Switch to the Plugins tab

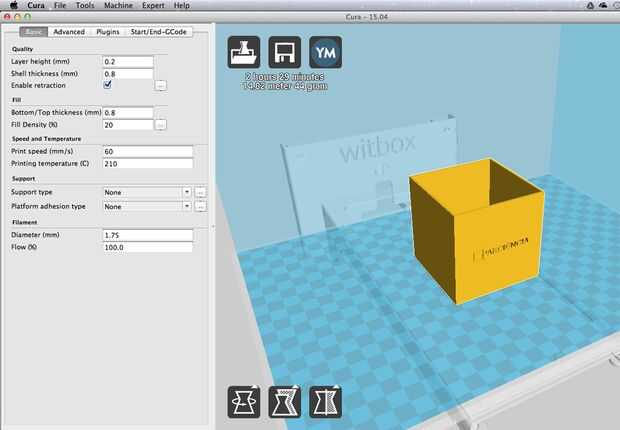(x=108, y=32)
